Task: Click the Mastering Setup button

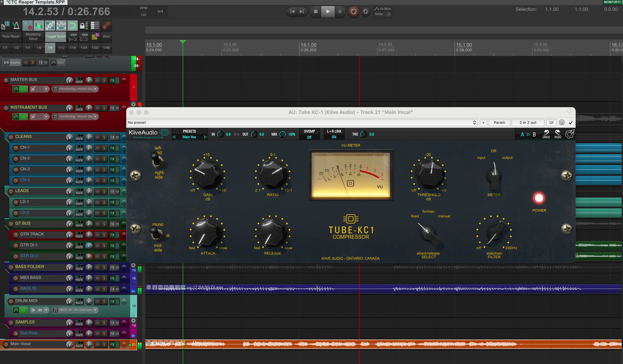Action: click(33, 36)
